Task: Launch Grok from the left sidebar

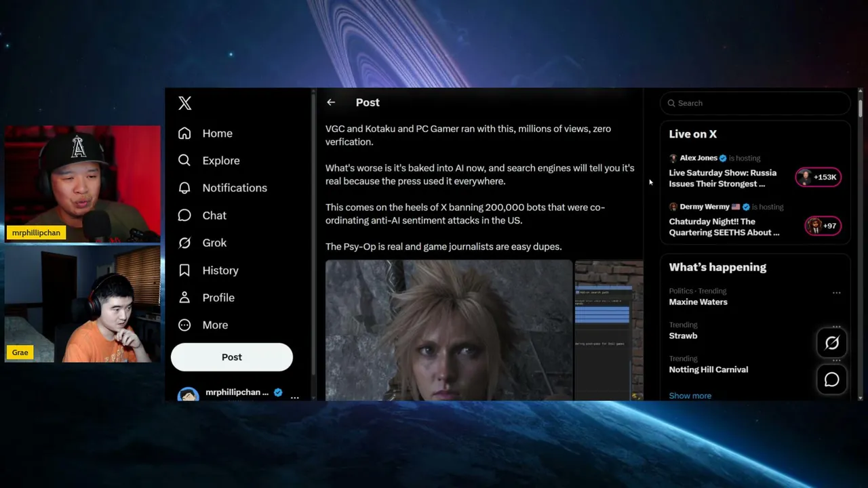Action: click(x=202, y=243)
